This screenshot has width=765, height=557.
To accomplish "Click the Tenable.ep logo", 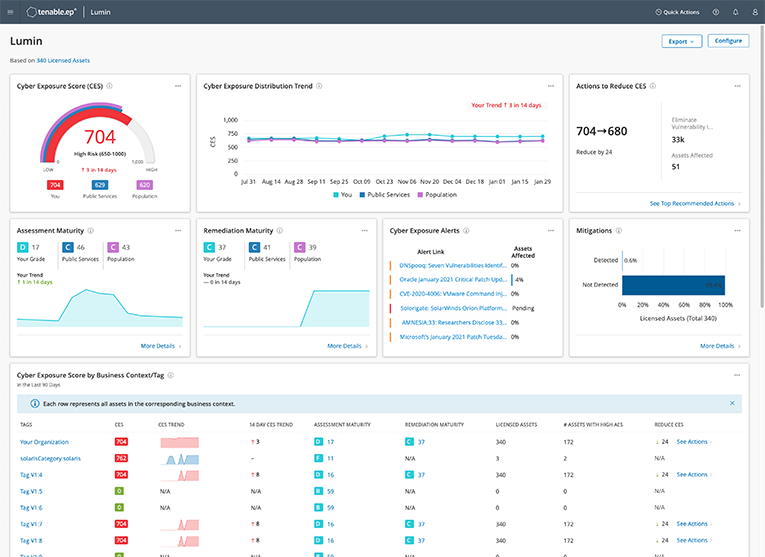I will click(x=51, y=12).
